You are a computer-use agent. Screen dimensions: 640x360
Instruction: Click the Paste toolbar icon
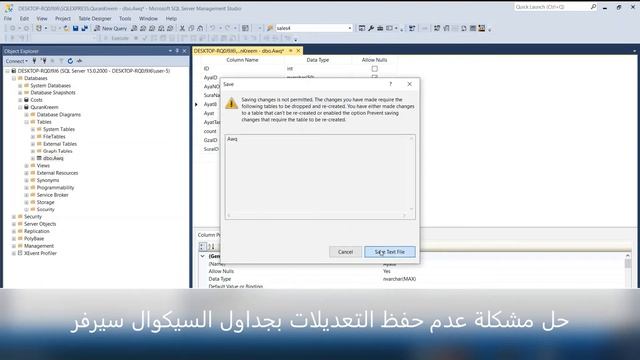click(x=200, y=28)
